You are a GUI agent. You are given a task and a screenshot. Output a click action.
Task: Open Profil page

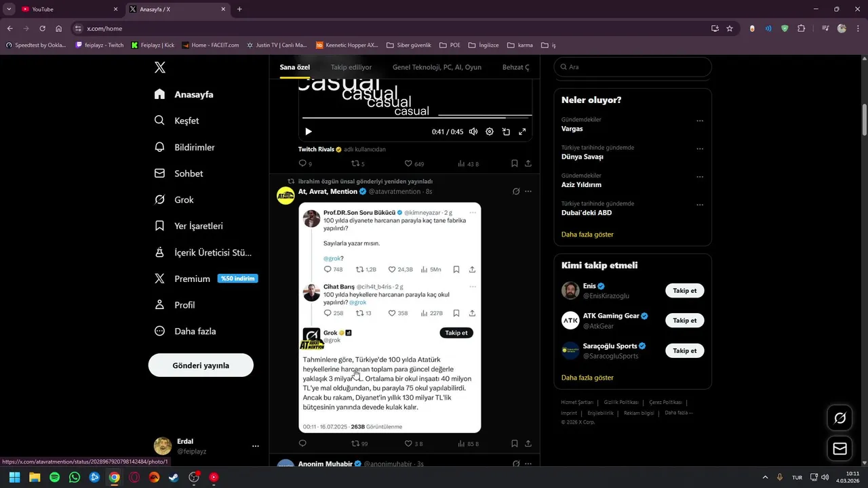coord(174,305)
